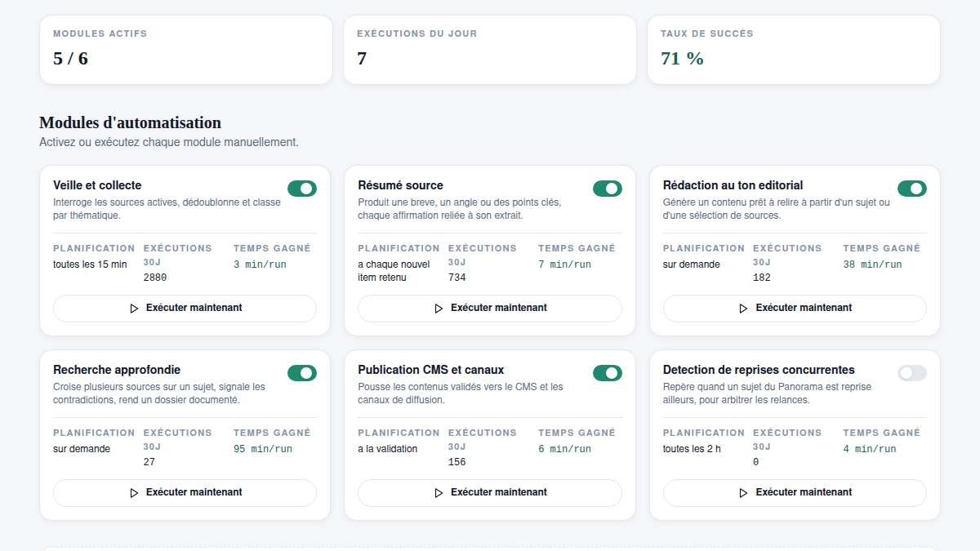Click the 734 executions count
Screen dimensions: 980x551
[x=457, y=278]
